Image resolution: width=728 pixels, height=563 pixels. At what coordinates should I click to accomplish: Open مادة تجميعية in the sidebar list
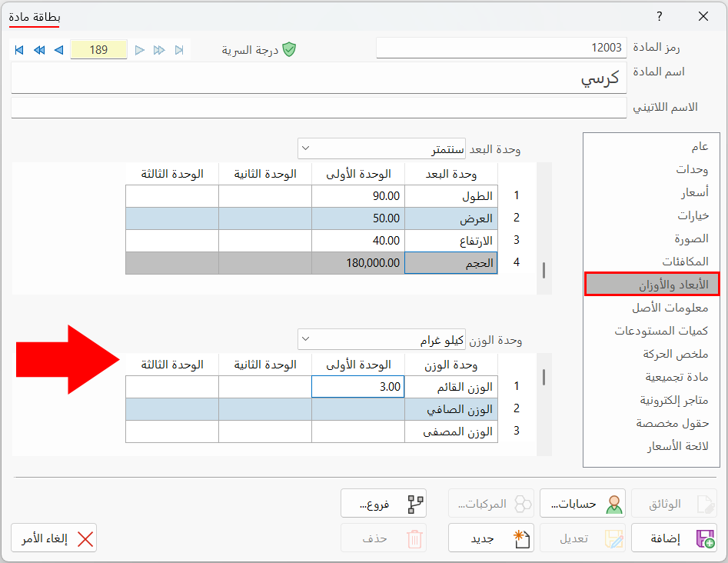[x=651, y=377]
